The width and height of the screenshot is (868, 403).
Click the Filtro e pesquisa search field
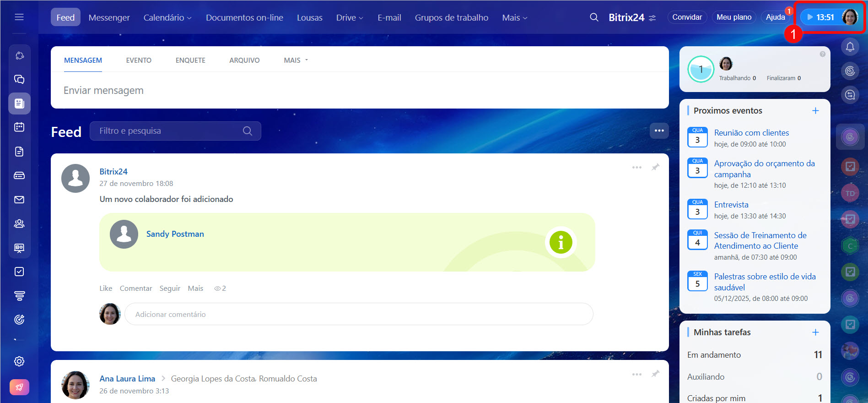(169, 131)
